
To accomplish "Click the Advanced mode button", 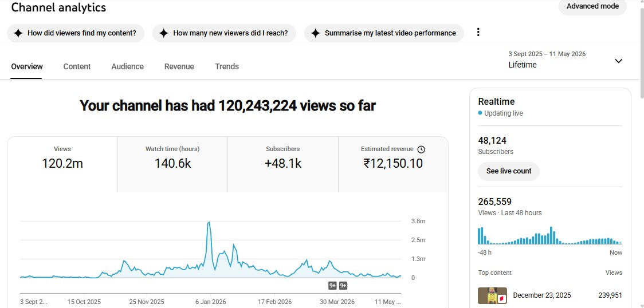I will coord(592,6).
